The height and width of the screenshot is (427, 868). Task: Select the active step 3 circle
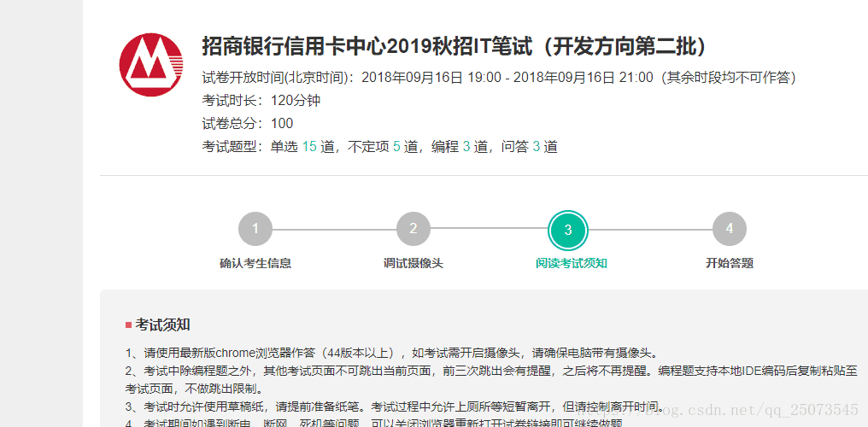(568, 230)
